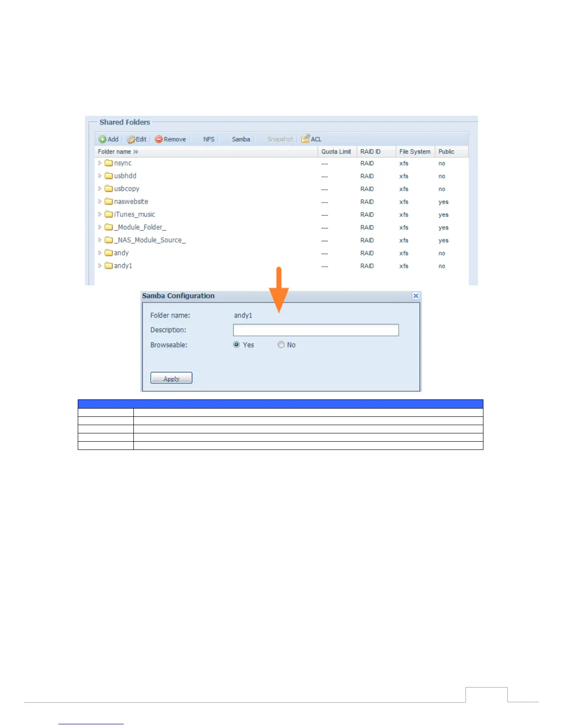Select the andy1 folder name
Viewport: 563px width, 728px height.
point(123,266)
